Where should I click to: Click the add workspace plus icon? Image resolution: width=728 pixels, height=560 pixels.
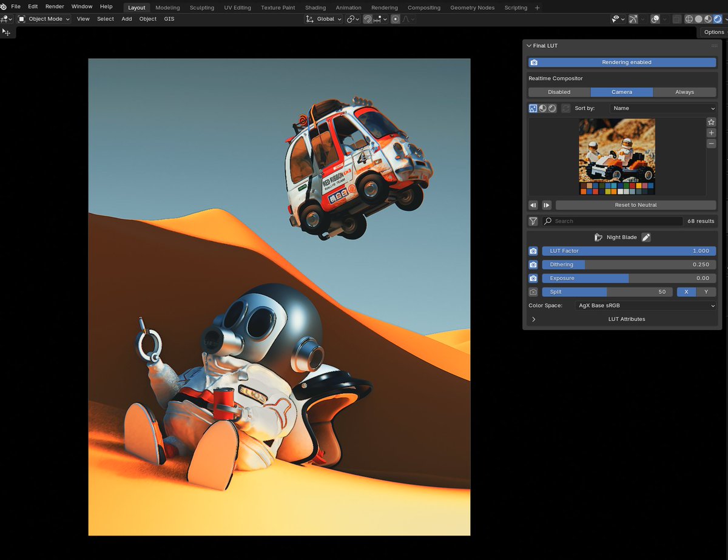(x=537, y=7)
